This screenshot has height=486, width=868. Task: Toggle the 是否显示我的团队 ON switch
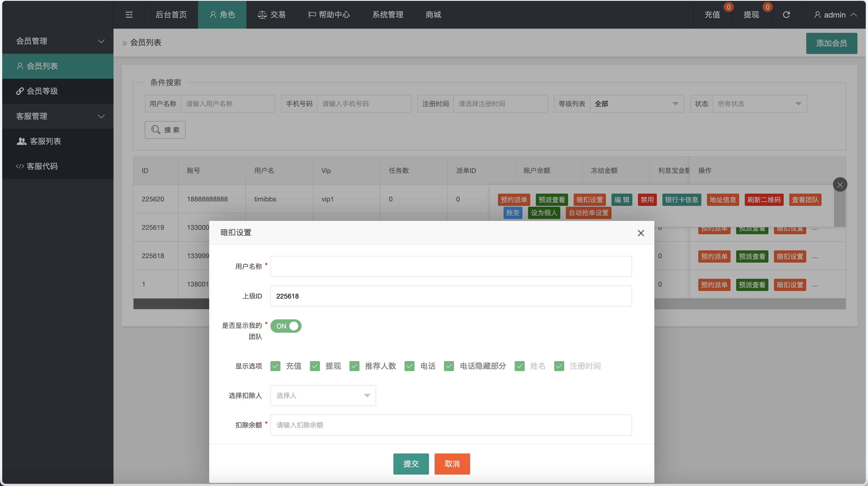point(286,326)
